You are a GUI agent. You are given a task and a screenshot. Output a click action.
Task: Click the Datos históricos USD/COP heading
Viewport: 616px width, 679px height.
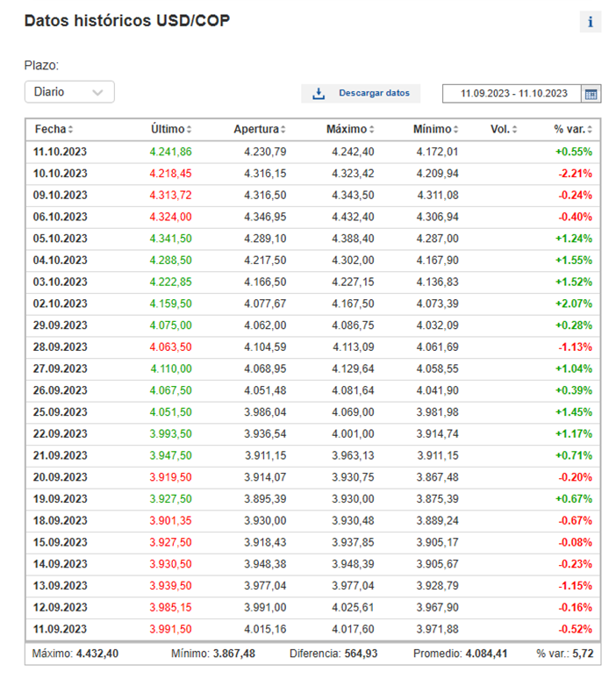(x=127, y=20)
